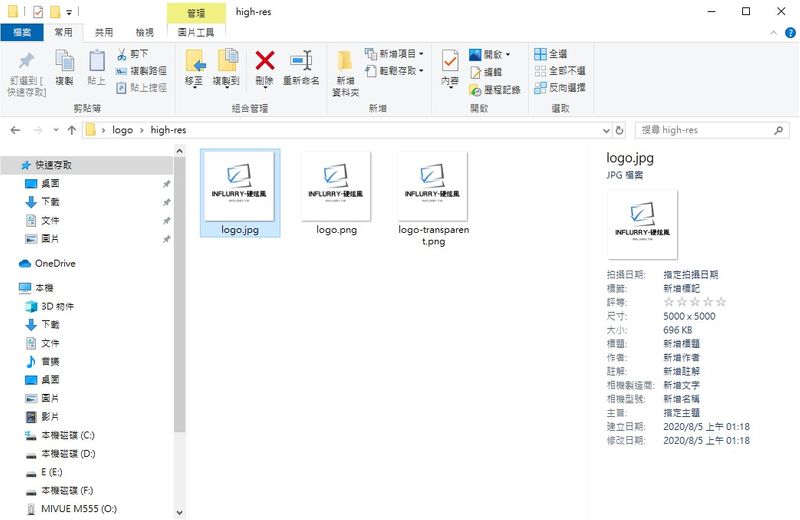Open local disk (D:) drive
Image resolution: width=800 pixels, height=520 pixels.
[x=60, y=454]
